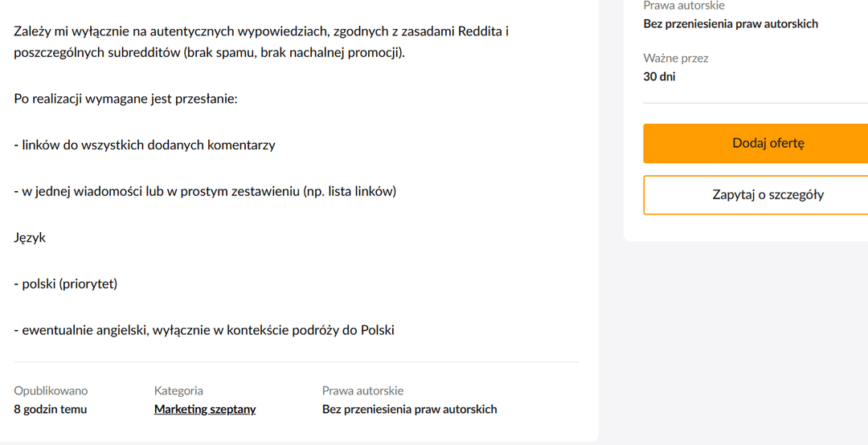Image resolution: width=868 pixels, height=445 pixels.
Task: Open the Marketing szeptany category link
Action: [205, 409]
